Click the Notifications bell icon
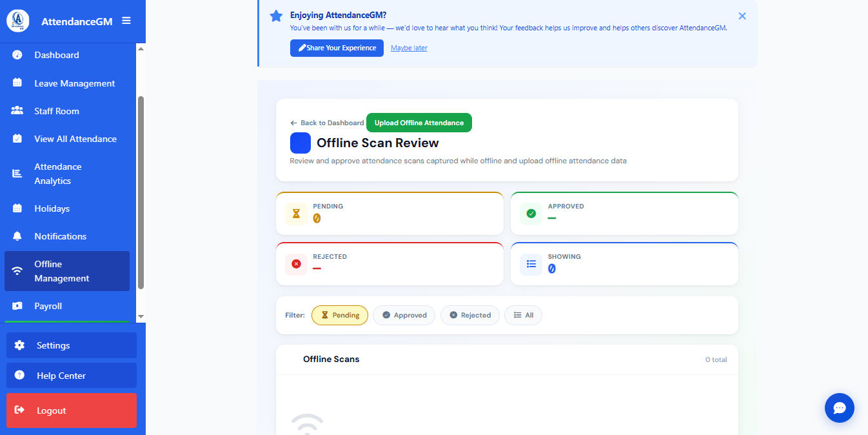 point(17,236)
